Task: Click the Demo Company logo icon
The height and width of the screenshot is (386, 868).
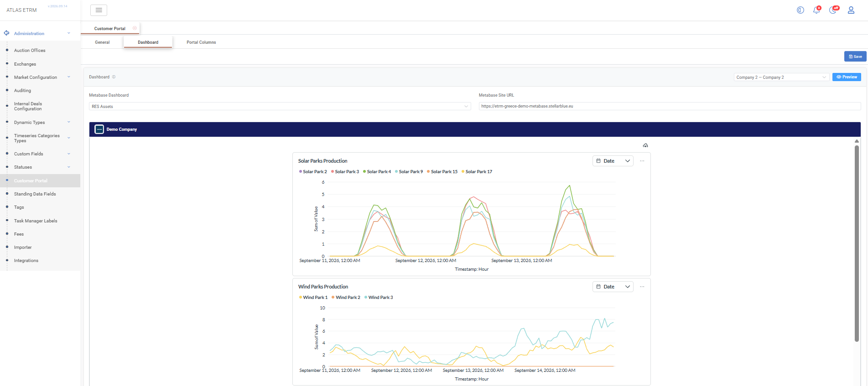Action: [x=99, y=129]
